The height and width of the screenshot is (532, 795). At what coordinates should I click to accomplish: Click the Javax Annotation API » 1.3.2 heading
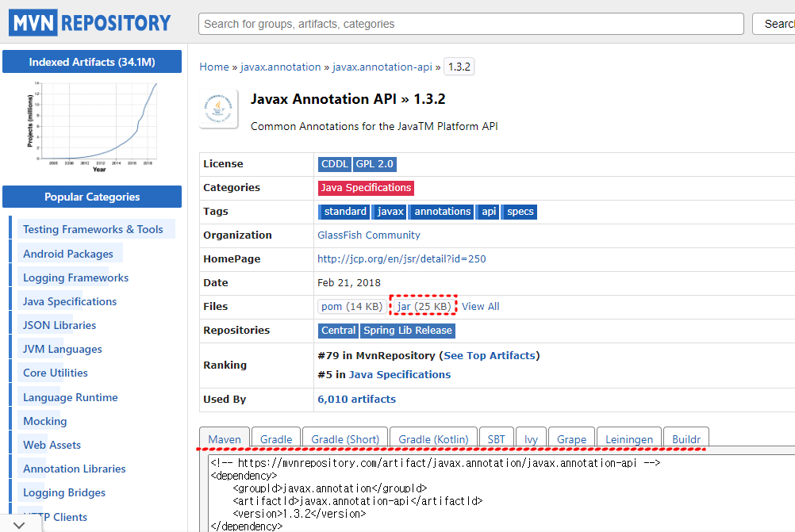(348, 99)
